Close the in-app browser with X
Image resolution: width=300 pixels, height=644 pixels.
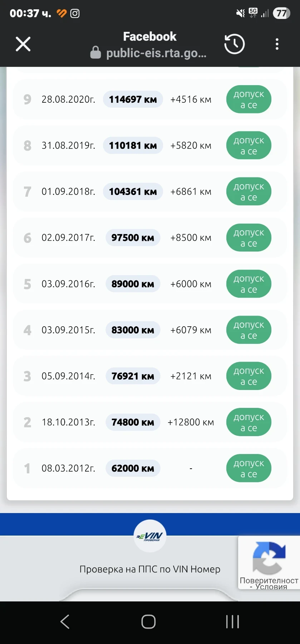(23, 44)
